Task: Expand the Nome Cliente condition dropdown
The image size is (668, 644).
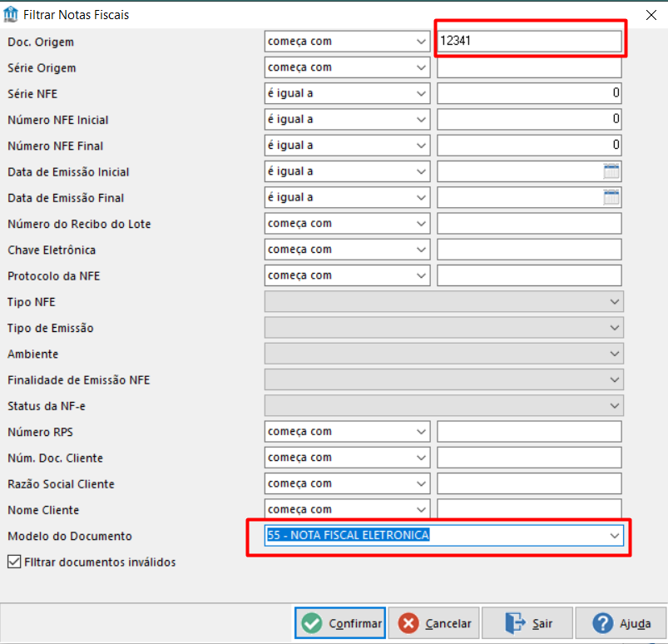Action: 347,509
